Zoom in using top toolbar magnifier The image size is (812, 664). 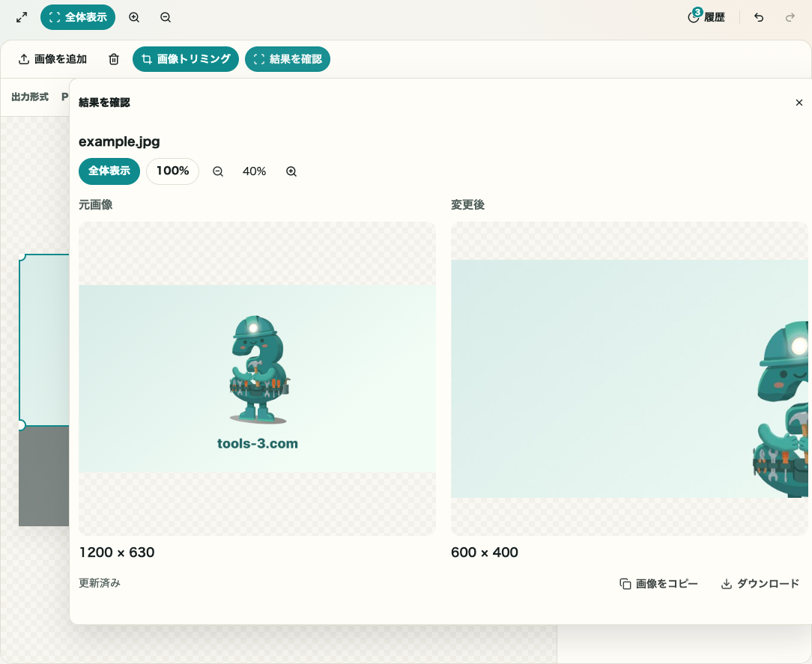coord(134,18)
